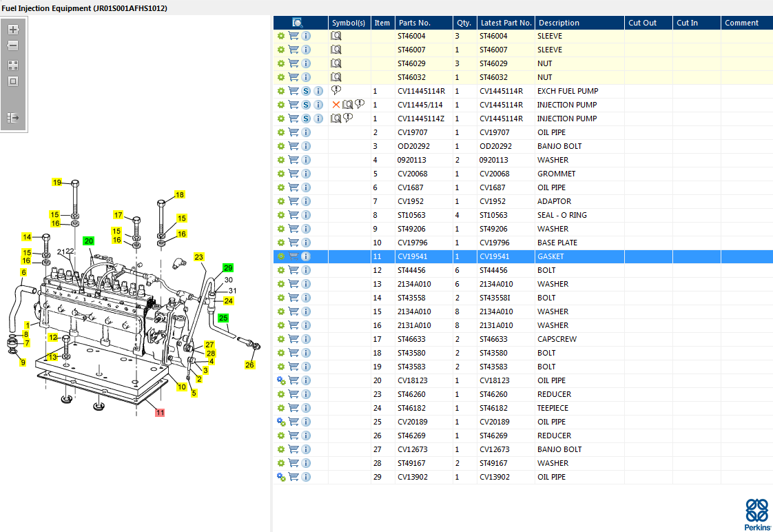773x532 pixels.
Task: Add CV19707 OIL PIPE to the cart
Action: coord(293,132)
